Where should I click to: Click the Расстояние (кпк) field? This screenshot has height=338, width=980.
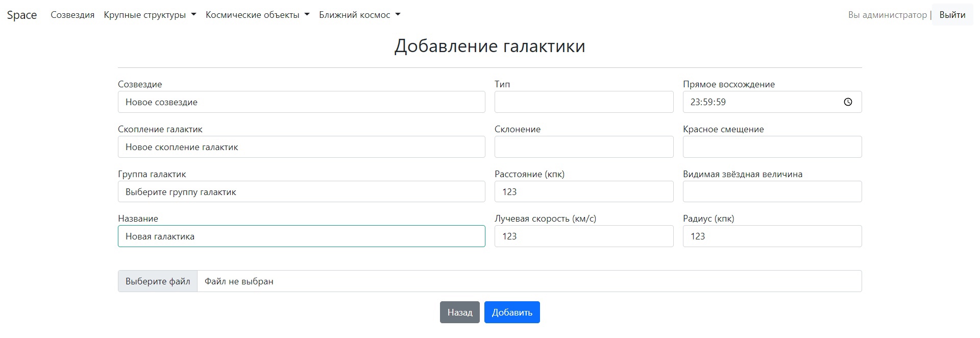point(584,192)
